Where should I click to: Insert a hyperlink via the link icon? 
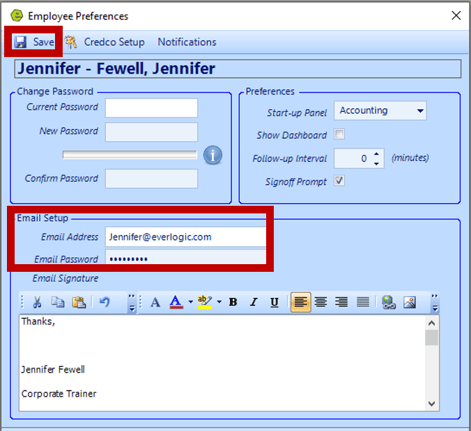click(389, 302)
